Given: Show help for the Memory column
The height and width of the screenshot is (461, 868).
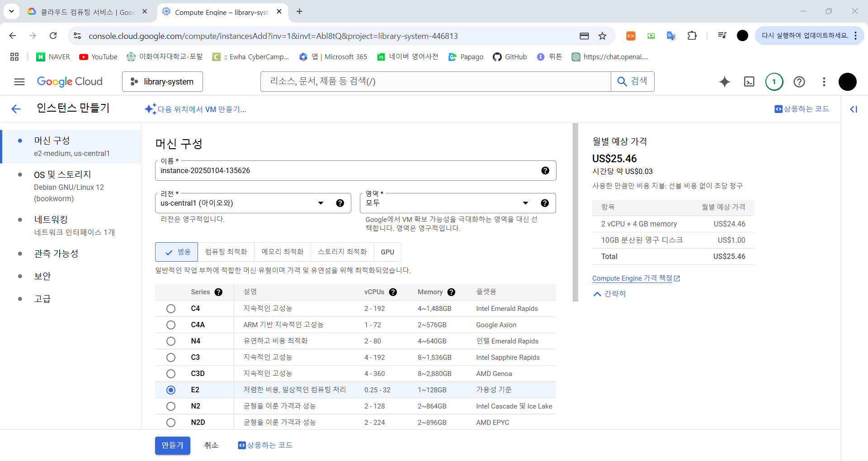Looking at the screenshot, I should tap(451, 292).
